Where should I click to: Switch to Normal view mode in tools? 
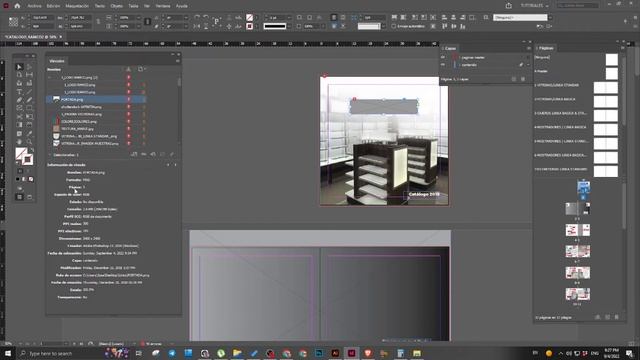click(19, 197)
